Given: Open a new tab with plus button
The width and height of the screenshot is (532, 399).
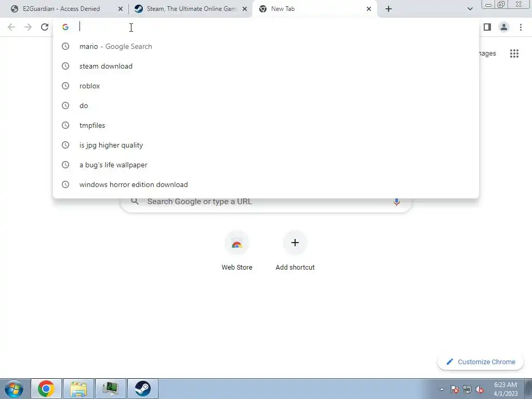Looking at the screenshot, I should click(x=389, y=9).
